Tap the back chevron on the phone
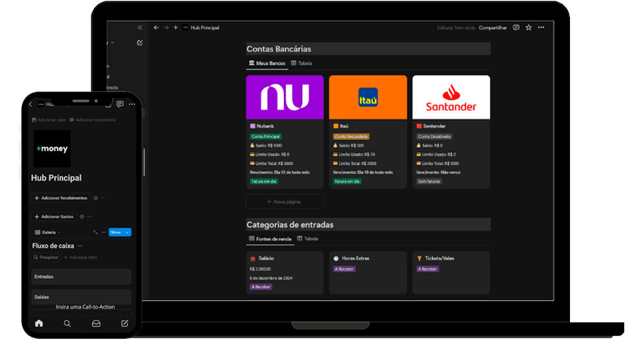 [31, 104]
